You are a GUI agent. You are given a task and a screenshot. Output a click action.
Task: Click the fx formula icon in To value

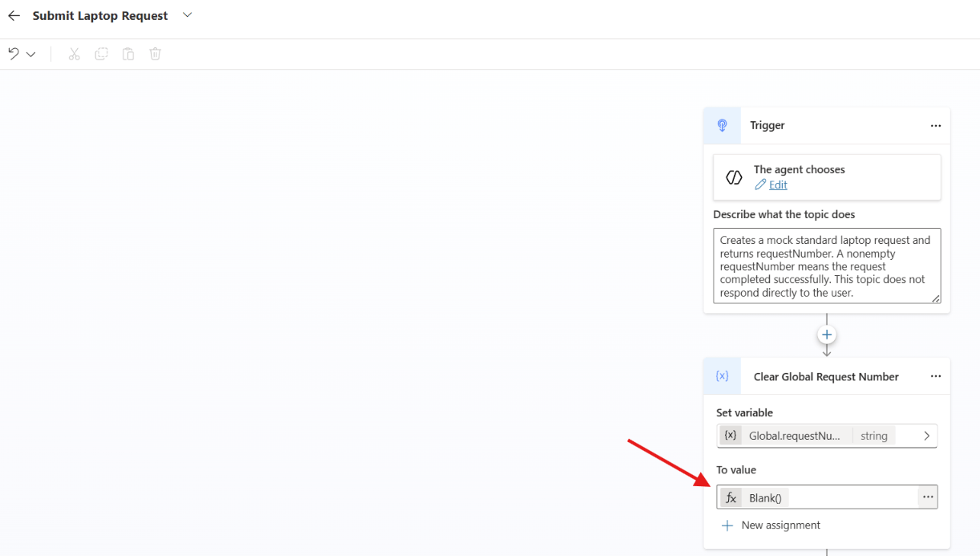(731, 497)
